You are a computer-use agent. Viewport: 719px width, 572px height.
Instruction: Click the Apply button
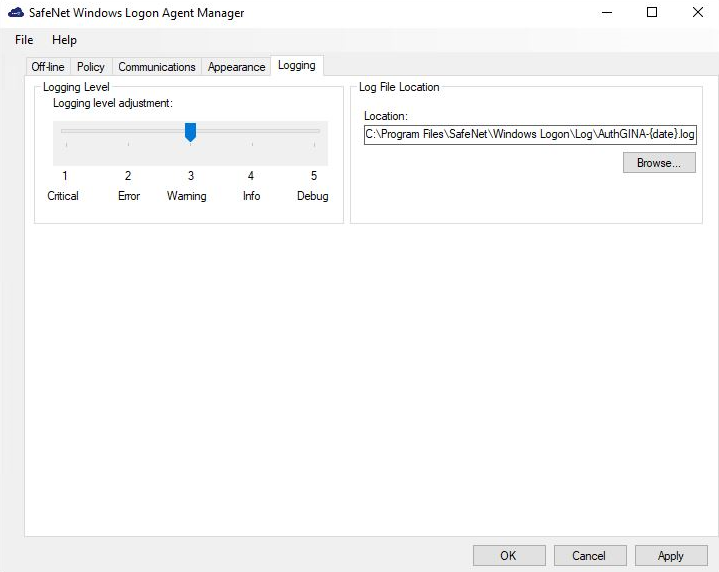[671, 555]
